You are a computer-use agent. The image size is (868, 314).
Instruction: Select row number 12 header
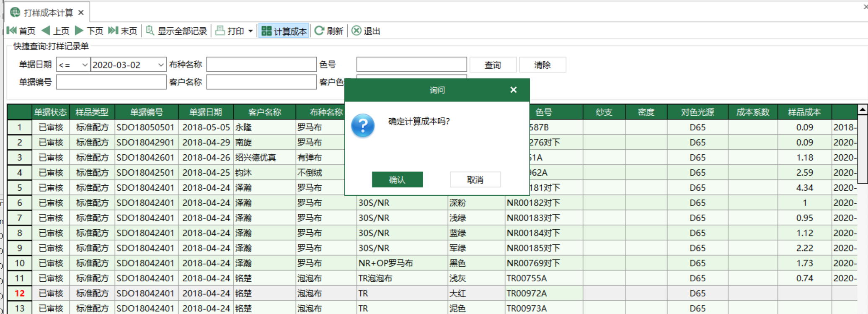(20, 293)
